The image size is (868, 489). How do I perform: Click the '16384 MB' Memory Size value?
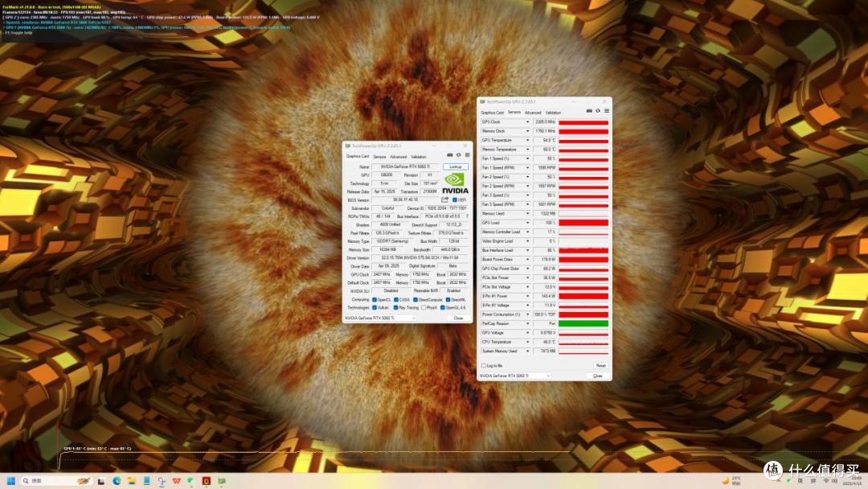point(387,250)
